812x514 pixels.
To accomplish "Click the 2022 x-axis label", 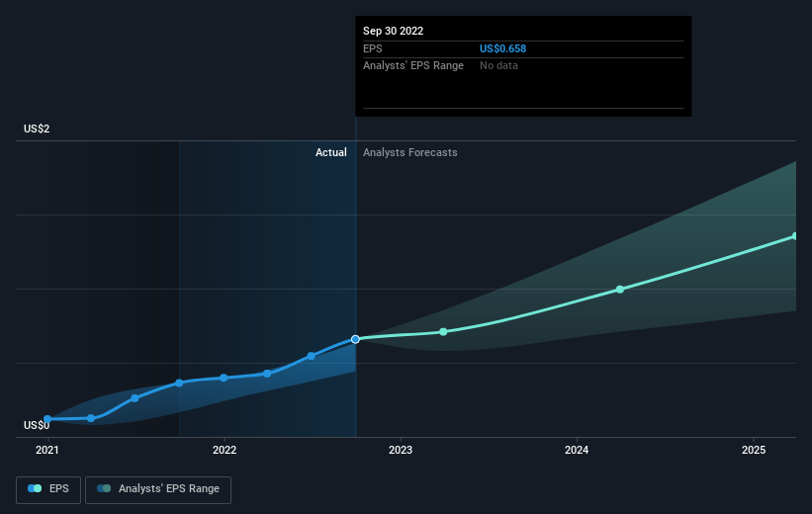I will (225, 450).
